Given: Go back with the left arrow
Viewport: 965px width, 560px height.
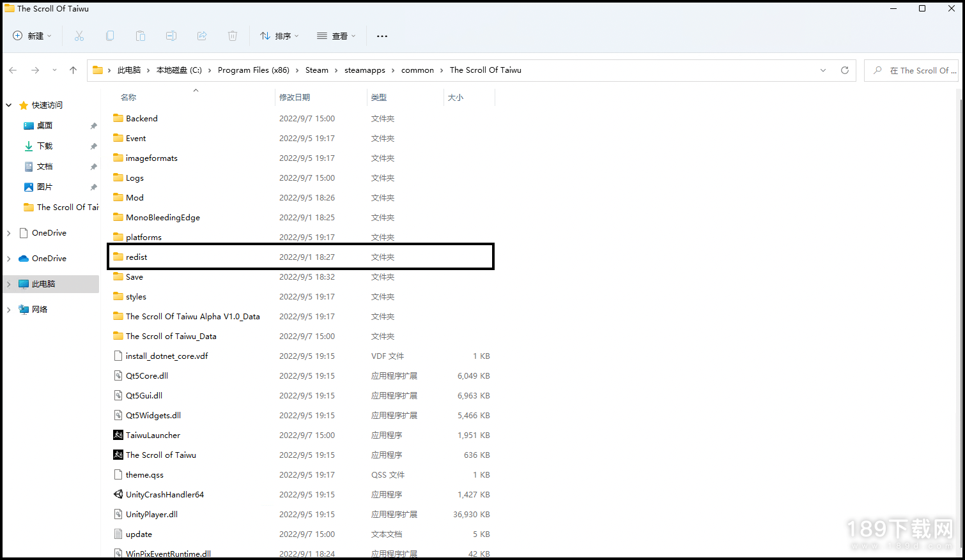Looking at the screenshot, I should pos(13,70).
